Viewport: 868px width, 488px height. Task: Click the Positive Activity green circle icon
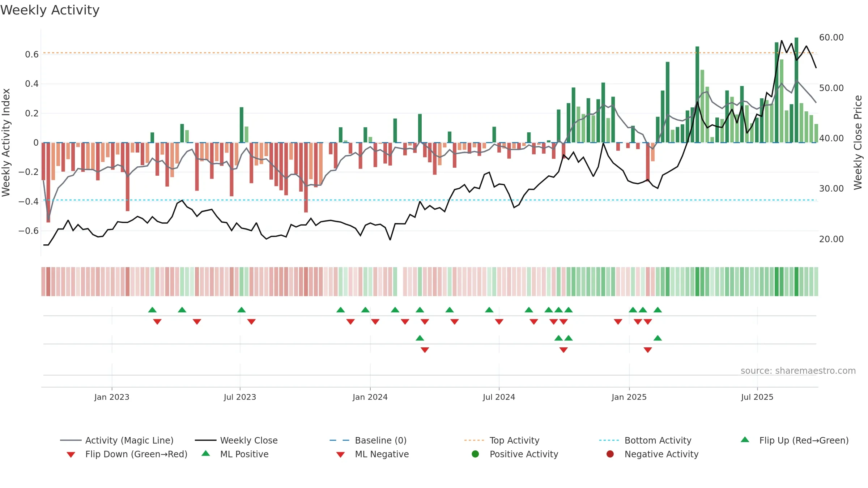tap(476, 454)
